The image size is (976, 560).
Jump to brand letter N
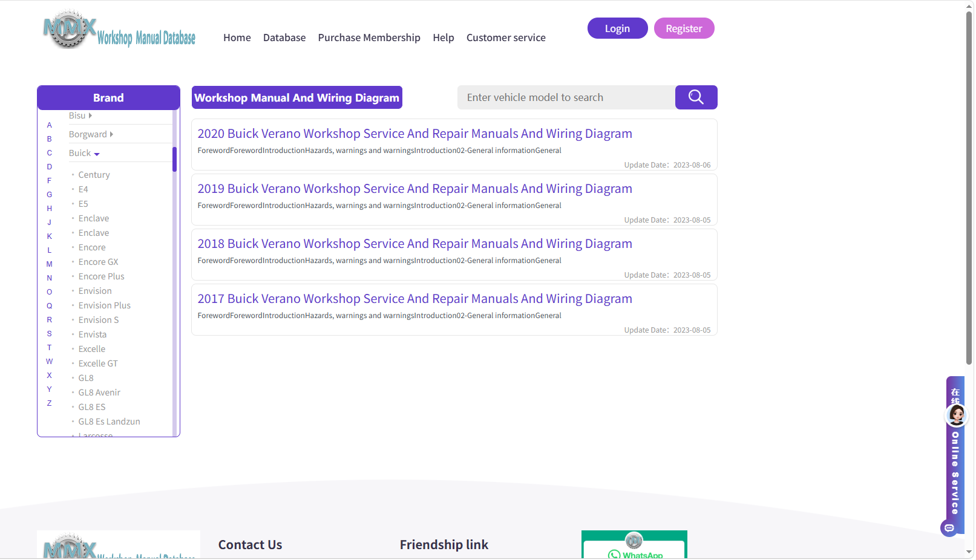[50, 278]
